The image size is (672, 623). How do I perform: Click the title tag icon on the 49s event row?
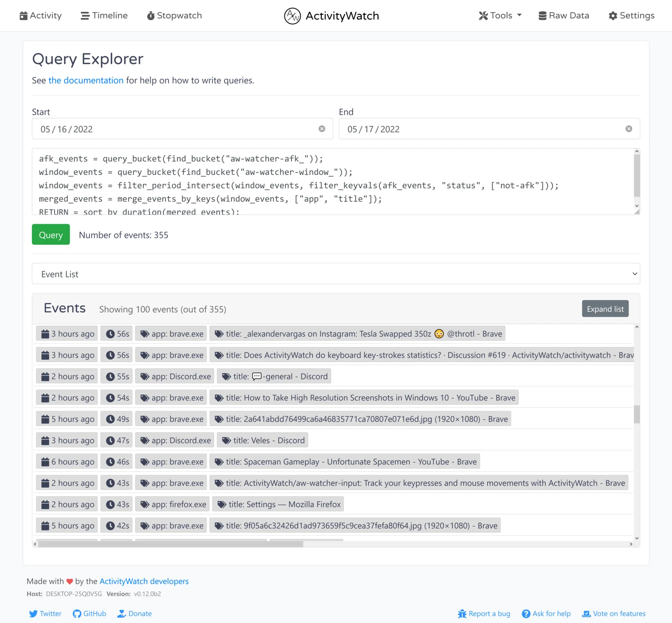[x=219, y=419]
